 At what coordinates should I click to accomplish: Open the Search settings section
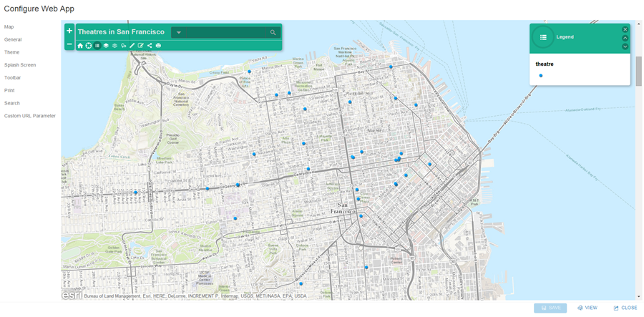(x=12, y=103)
